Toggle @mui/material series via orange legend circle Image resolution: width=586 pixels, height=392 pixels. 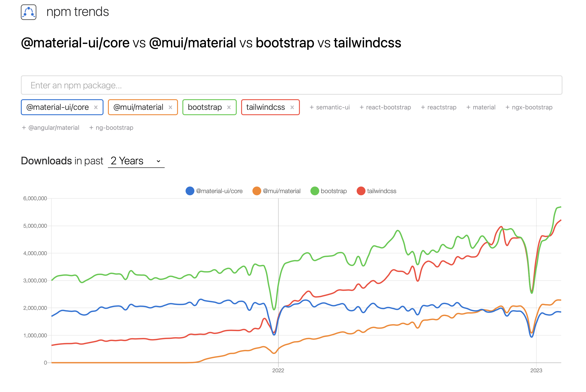click(x=257, y=191)
